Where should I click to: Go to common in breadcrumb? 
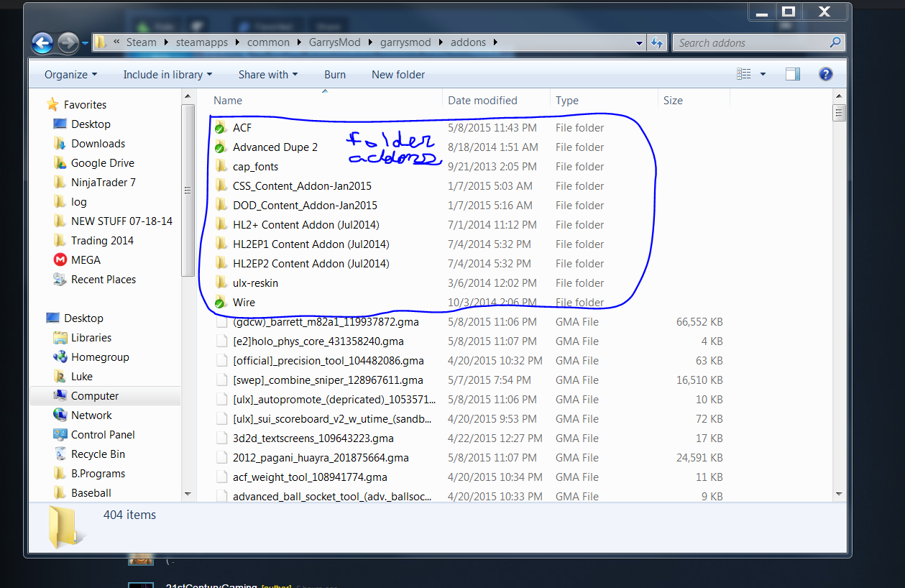(268, 42)
